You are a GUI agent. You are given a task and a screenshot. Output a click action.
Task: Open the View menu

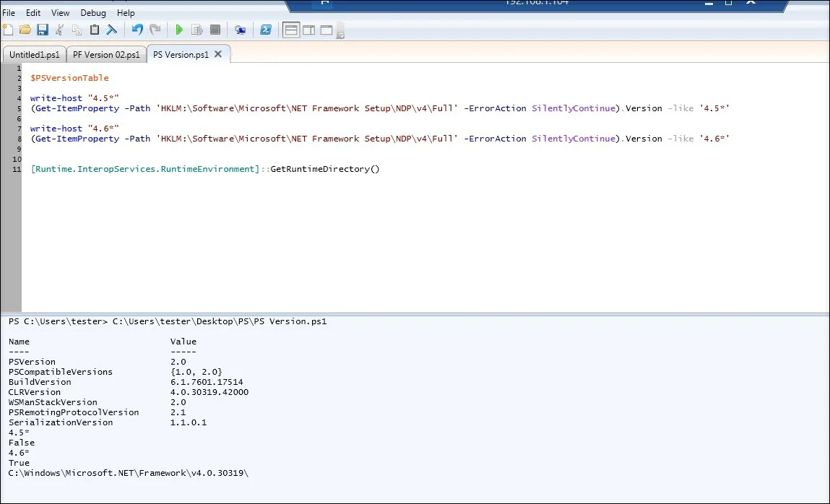pos(61,13)
